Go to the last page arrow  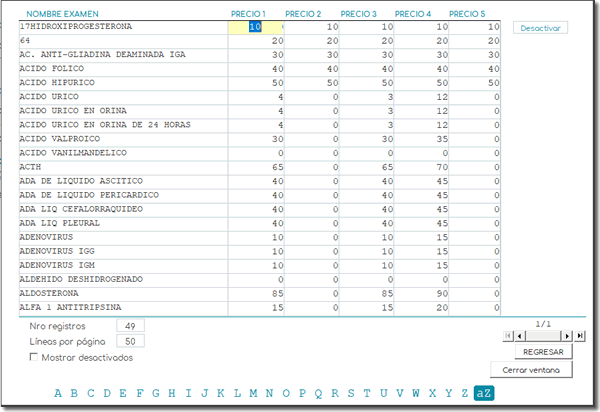click(x=581, y=336)
